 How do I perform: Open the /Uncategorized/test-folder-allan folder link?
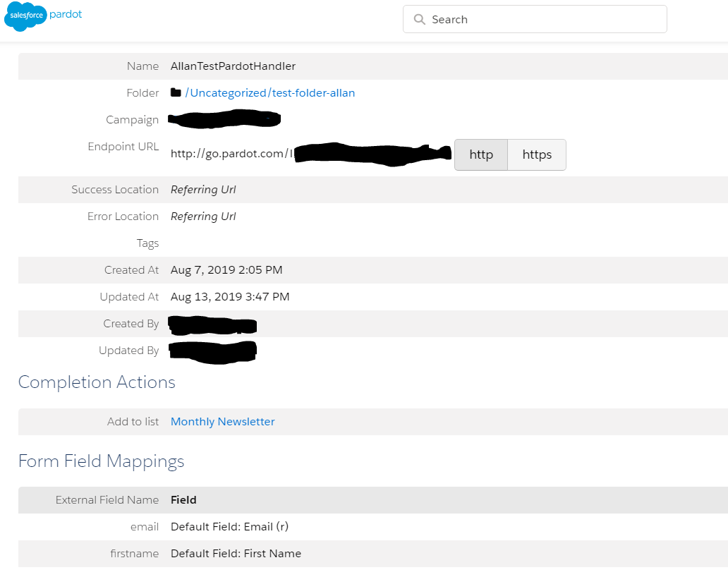269,93
